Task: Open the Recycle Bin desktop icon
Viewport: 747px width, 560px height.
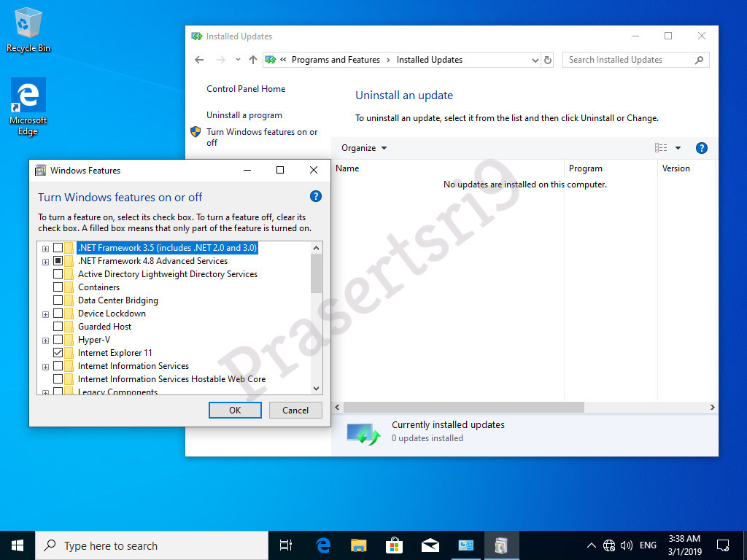Action: [28, 29]
